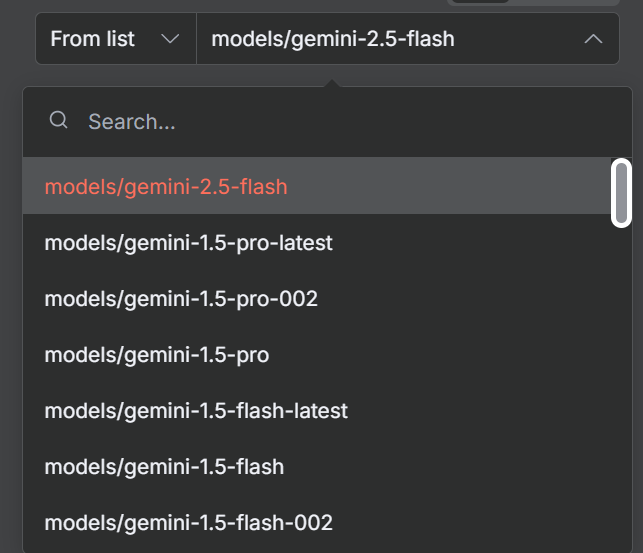Image resolution: width=643 pixels, height=553 pixels.
Task: Choose models/gemini-1.5-pro-latest
Action: (188, 243)
